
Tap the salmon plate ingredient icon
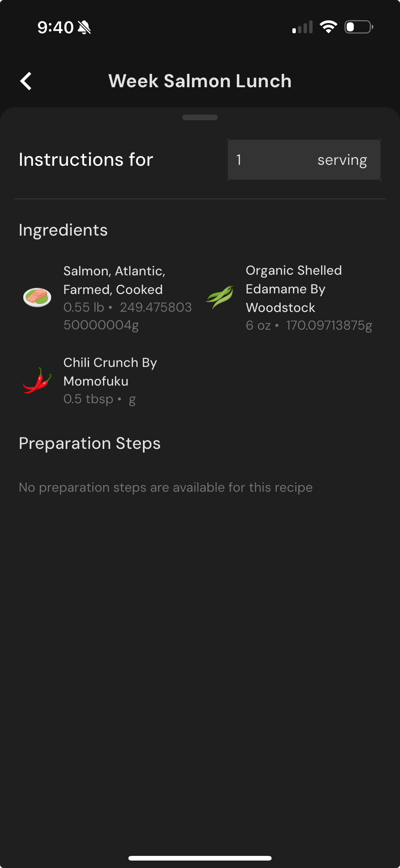tap(37, 297)
